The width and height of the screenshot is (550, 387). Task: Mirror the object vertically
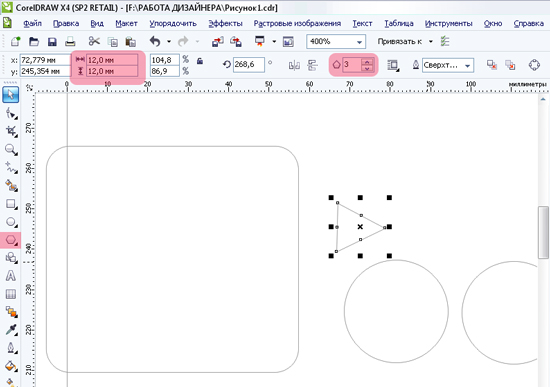click(x=312, y=65)
